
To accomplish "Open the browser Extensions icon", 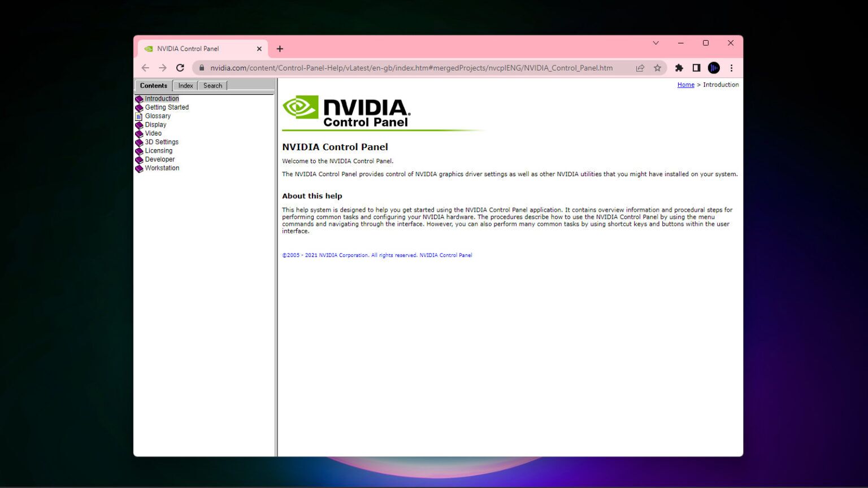I will click(679, 68).
